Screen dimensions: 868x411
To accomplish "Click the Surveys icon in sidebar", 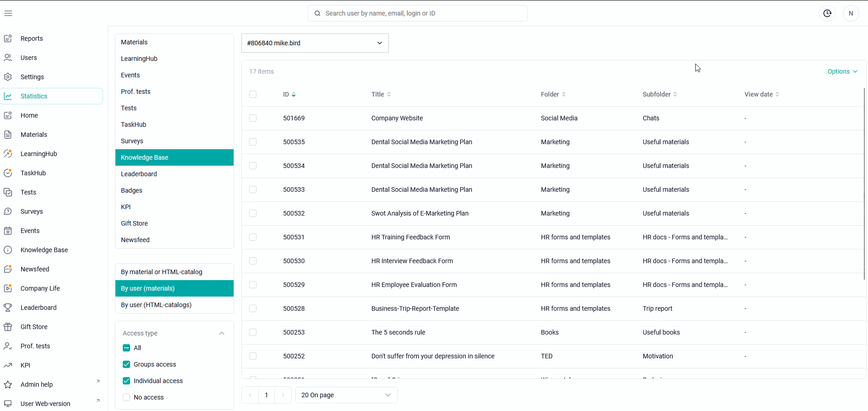I will [8, 211].
